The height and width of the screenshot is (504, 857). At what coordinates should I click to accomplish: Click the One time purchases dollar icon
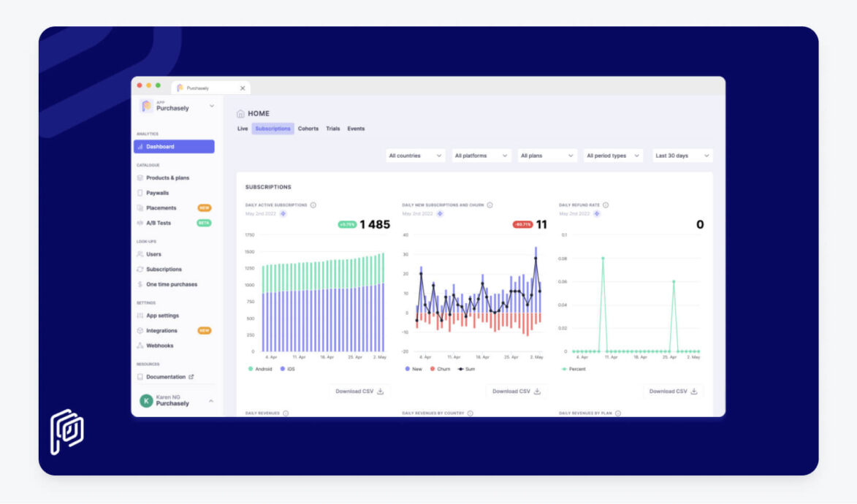point(140,285)
